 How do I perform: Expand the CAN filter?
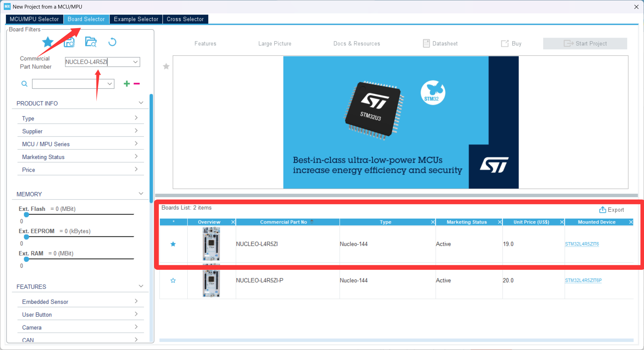coord(136,340)
